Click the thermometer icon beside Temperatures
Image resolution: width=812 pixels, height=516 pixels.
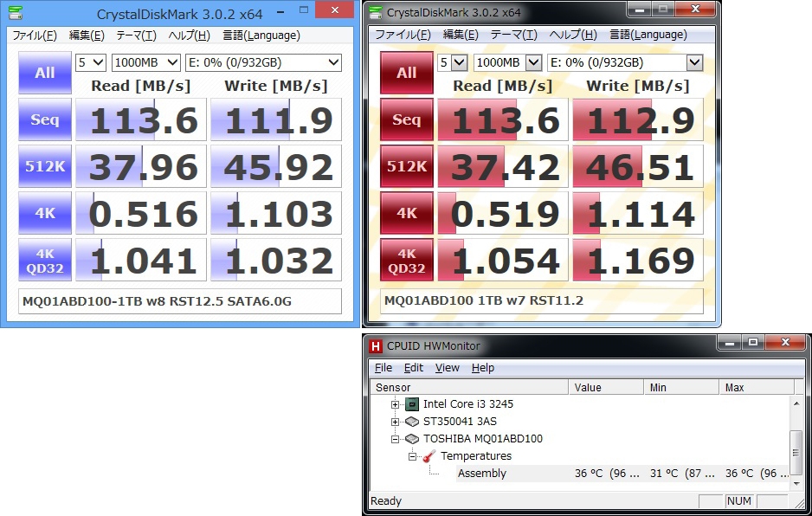pyautogui.click(x=429, y=456)
